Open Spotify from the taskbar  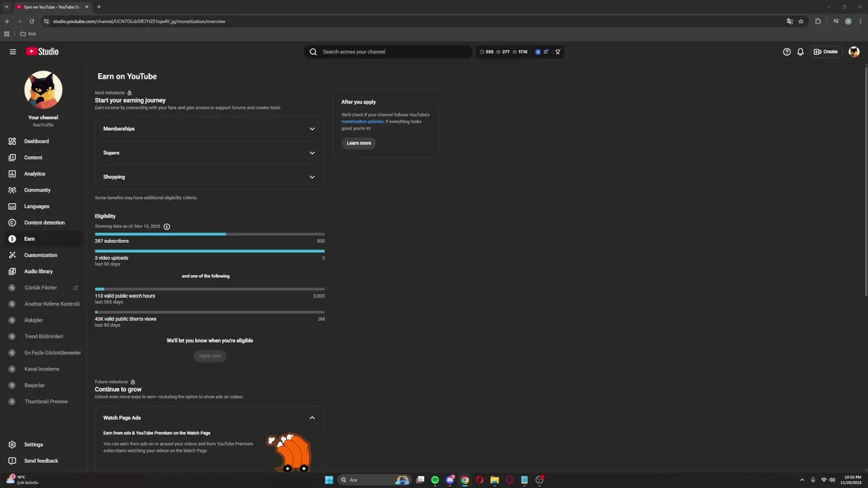click(435, 480)
